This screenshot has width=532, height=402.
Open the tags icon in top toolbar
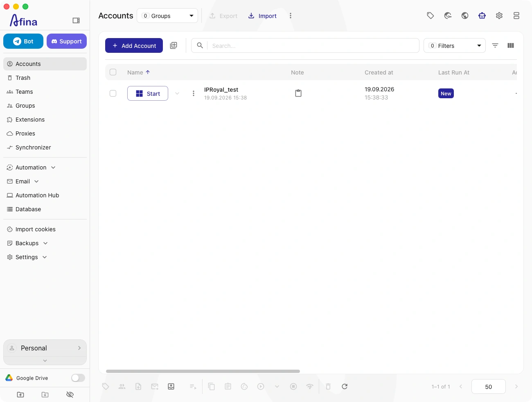point(431,16)
